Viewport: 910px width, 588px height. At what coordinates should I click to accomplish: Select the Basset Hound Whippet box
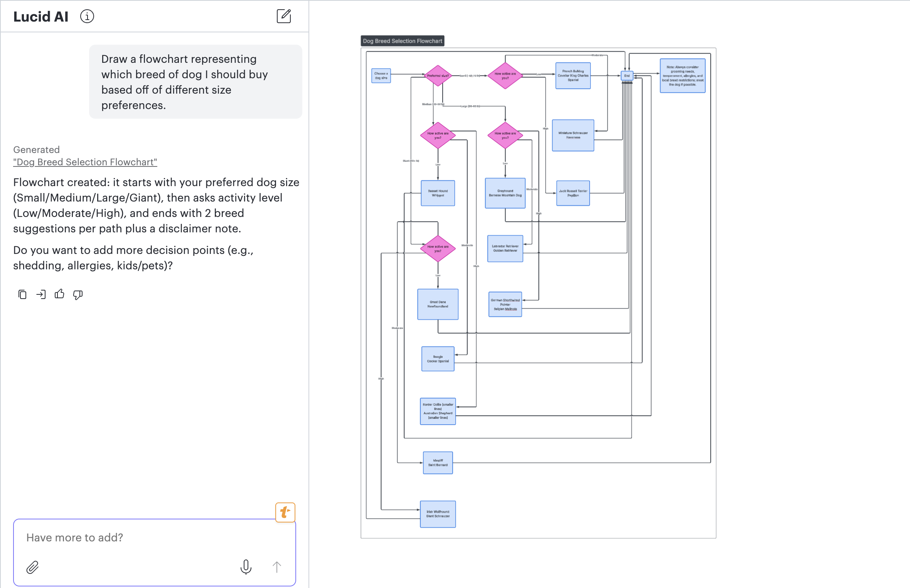tap(438, 193)
